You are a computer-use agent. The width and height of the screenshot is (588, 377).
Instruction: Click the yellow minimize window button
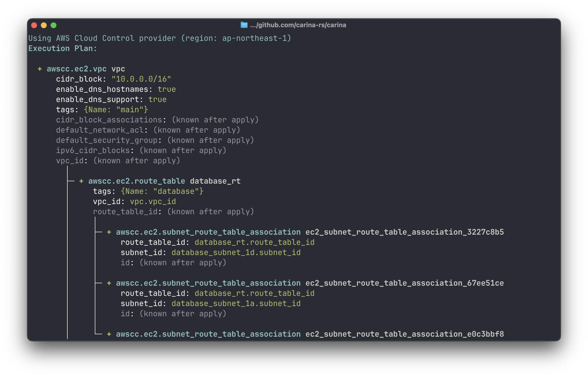pos(44,25)
